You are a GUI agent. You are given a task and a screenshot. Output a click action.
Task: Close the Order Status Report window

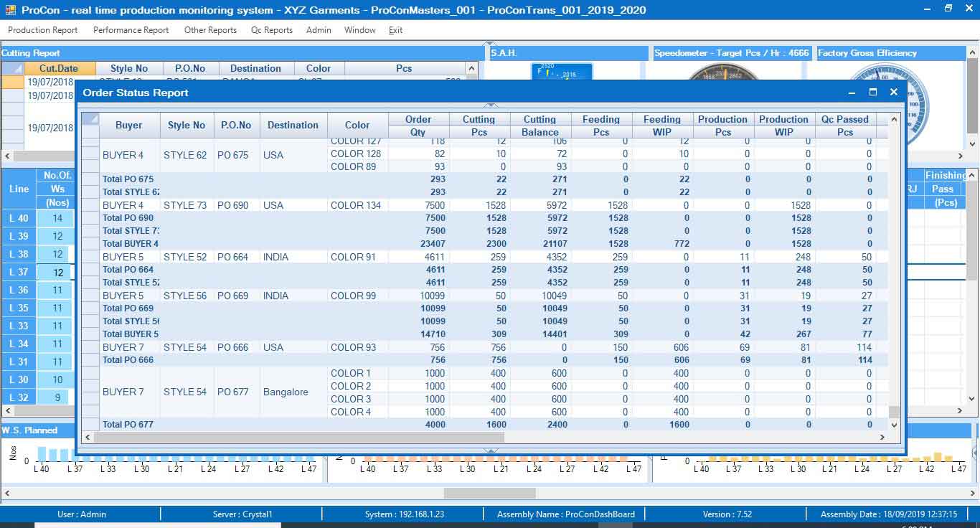[x=893, y=93]
